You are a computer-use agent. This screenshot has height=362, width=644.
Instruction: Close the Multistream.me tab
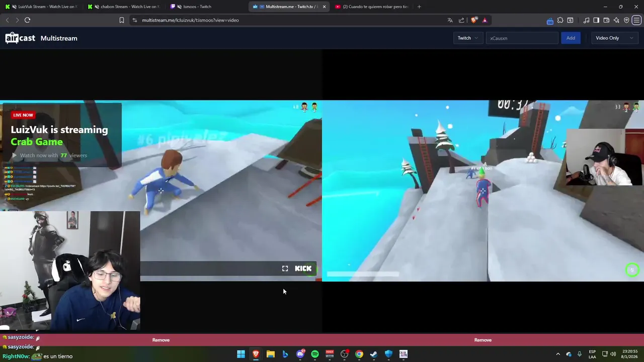[324, 7]
